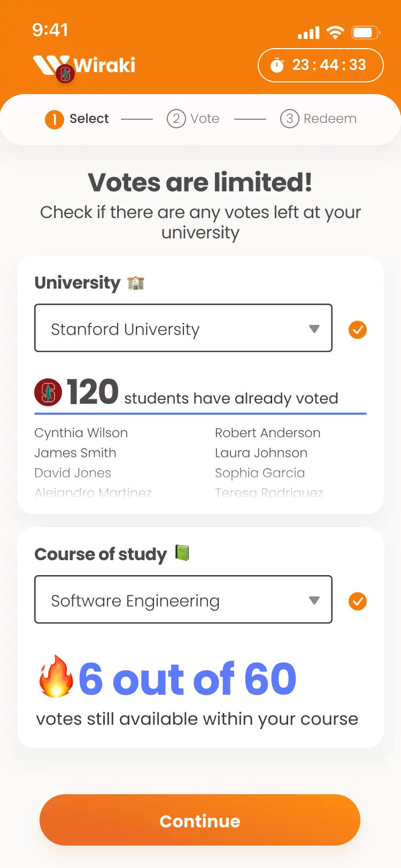Click the green book emoji by Course of study
Viewport: 401px width, 868px height.
182,553
